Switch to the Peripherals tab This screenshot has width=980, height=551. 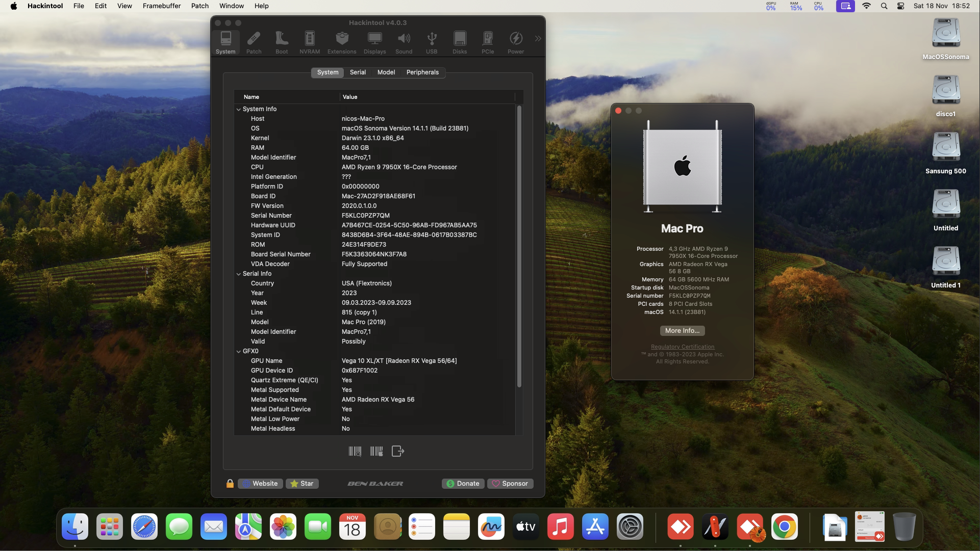pos(422,72)
